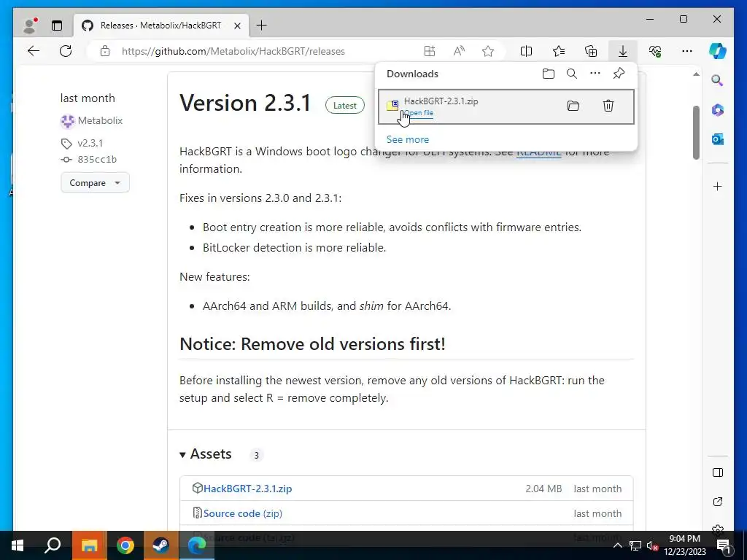Image resolution: width=747 pixels, height=560 pixels.
Task: Open commit 835cc1b link
Action: coord(97,160)
